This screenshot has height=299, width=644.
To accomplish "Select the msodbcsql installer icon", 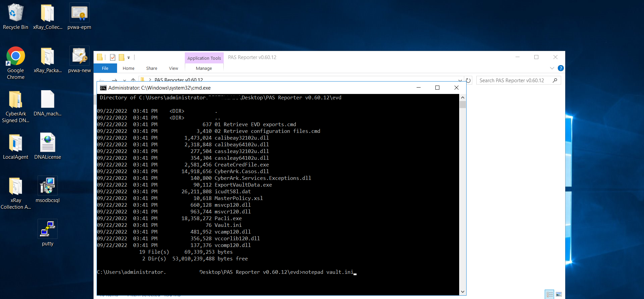I will tap(48, 190).
